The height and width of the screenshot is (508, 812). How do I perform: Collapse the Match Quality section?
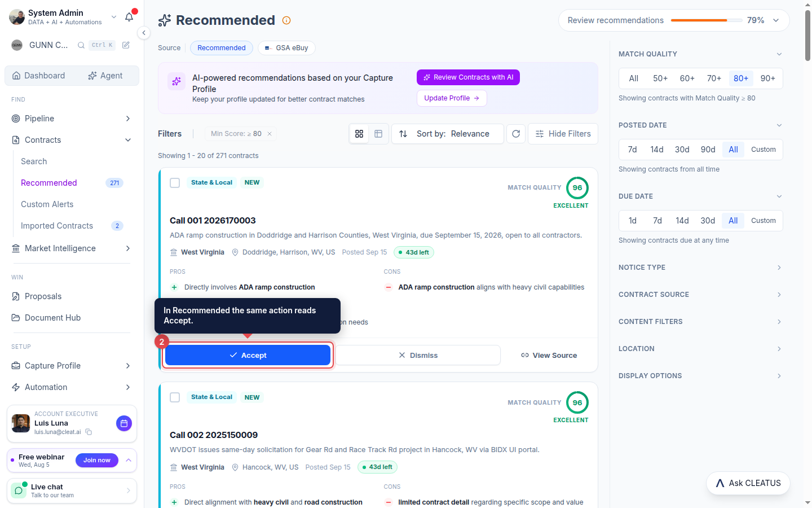click(700, 54)
